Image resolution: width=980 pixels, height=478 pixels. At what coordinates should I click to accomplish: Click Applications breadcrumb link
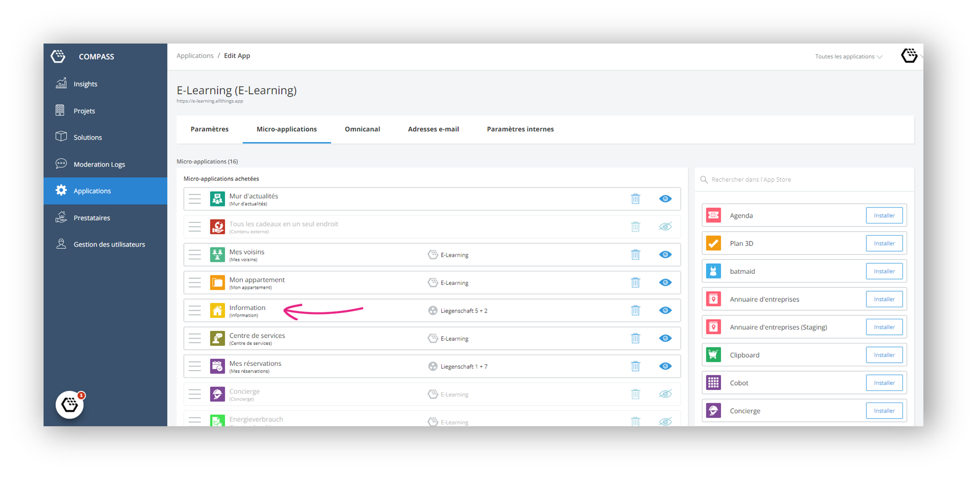tap(195, 56)
